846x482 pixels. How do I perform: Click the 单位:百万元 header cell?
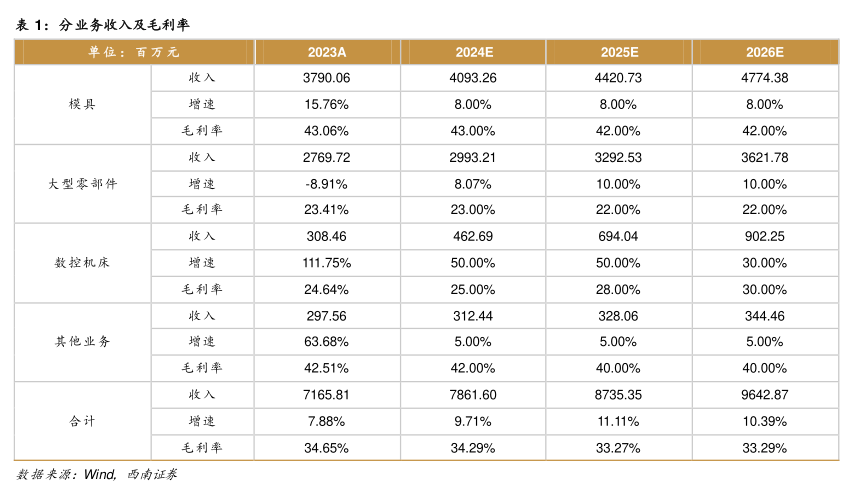[x=134, y=52]
